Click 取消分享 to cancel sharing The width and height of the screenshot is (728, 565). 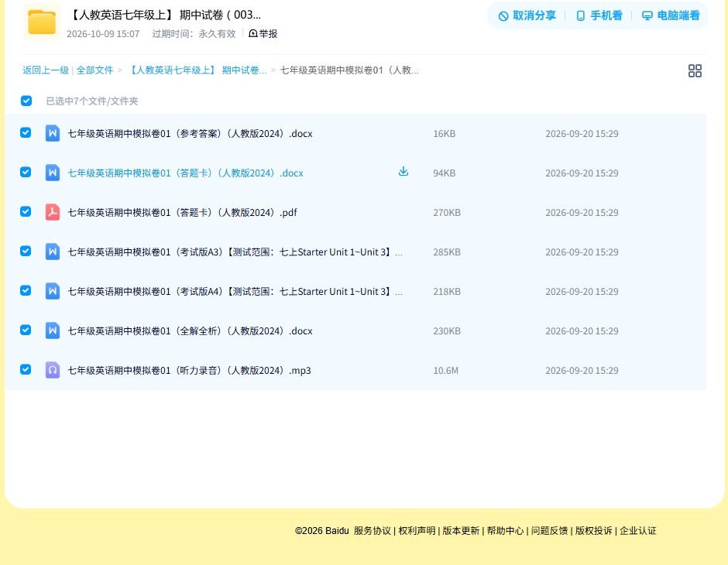(x=527, y=15)
